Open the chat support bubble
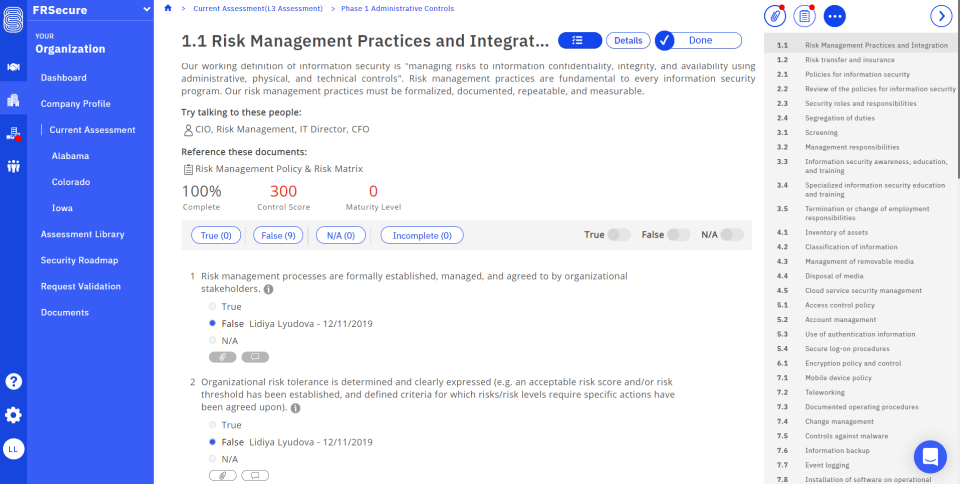The width and height of the screenshot is (960, 484). 930,457
